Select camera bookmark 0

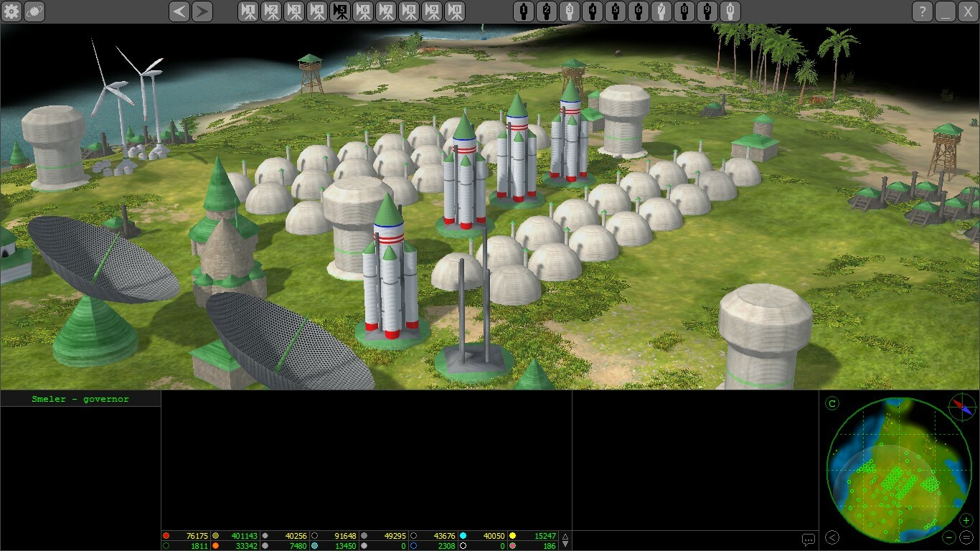click(x=455, y=11)
